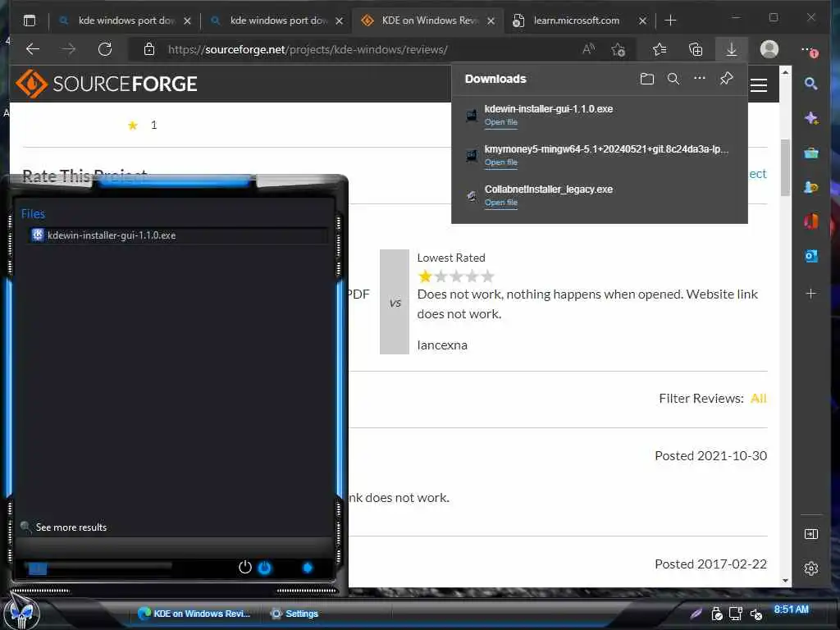Click See more results in start menu
The height and width of the screenshot is (630, 840).
click(71, 527)
